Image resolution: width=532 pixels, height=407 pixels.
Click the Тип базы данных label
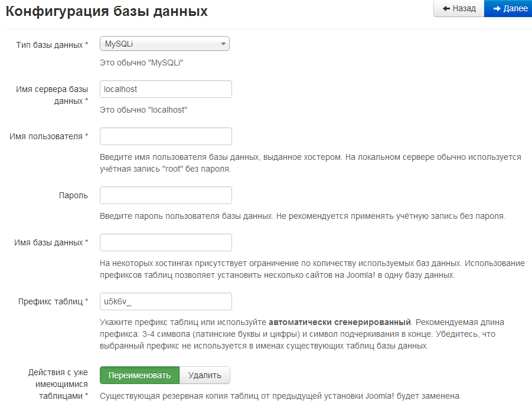point(52,45)
